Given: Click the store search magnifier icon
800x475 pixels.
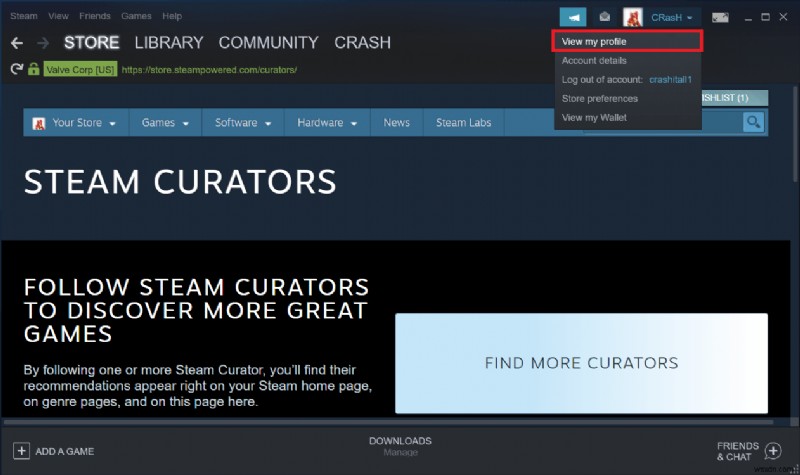Looking at the screenshot, I should point(753,122).
